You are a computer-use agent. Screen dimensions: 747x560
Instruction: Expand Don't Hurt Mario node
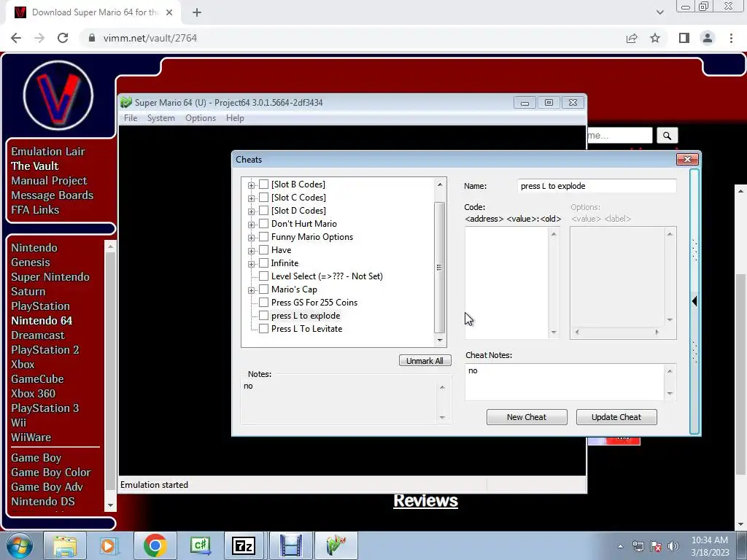click(251, 225)
